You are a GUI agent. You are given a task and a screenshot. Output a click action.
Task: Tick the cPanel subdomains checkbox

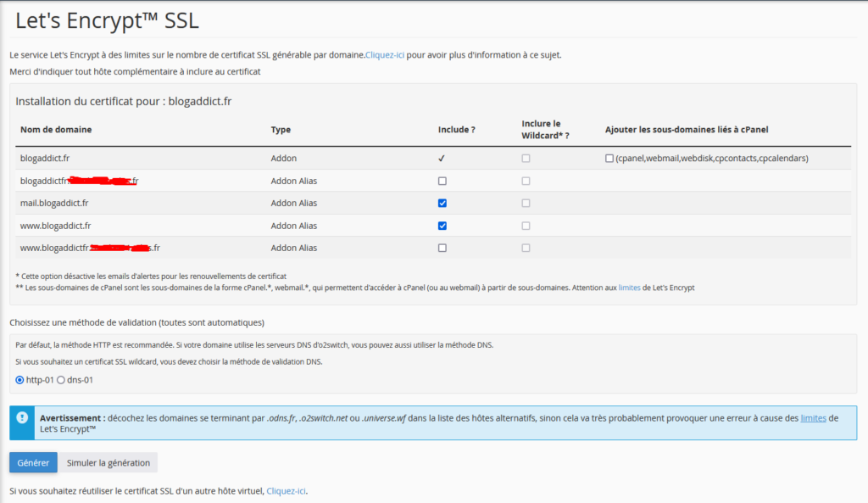(x=609, y=159)
